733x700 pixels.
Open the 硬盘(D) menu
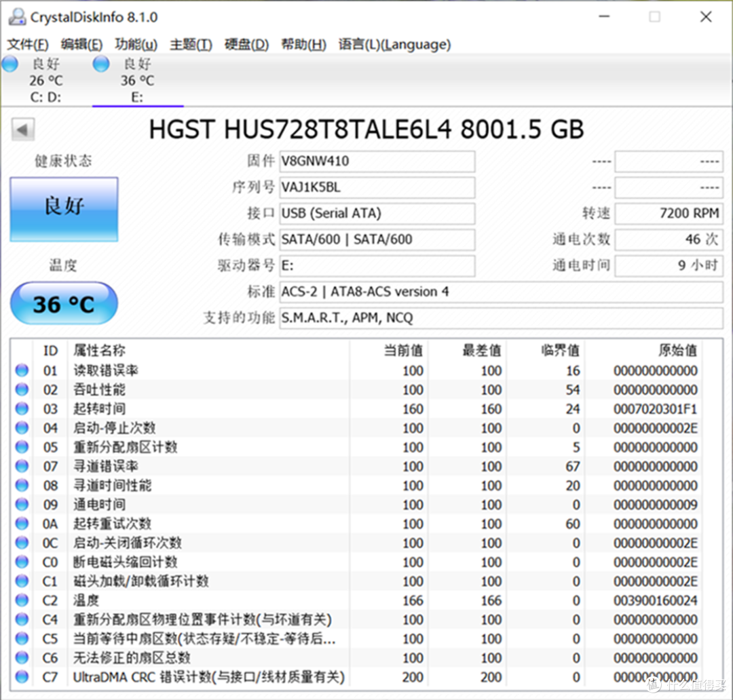tap(246, 44)
